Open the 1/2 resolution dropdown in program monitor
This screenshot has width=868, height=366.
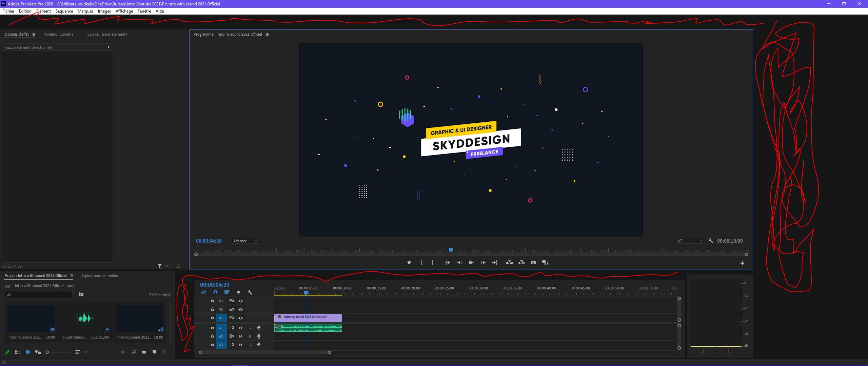coord(689,241)
